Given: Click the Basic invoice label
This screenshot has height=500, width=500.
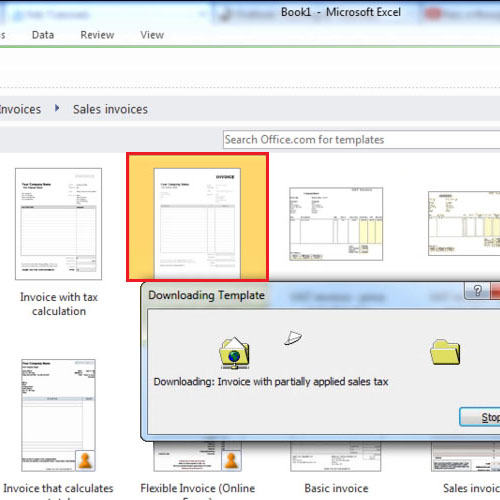Looking at the screenshot, I should coord(336,488).
